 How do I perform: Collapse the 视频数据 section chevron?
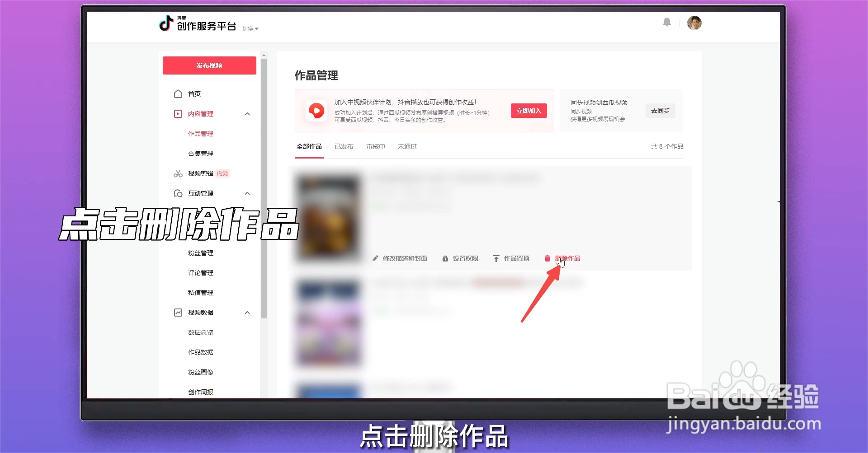[x=247, y=313]
